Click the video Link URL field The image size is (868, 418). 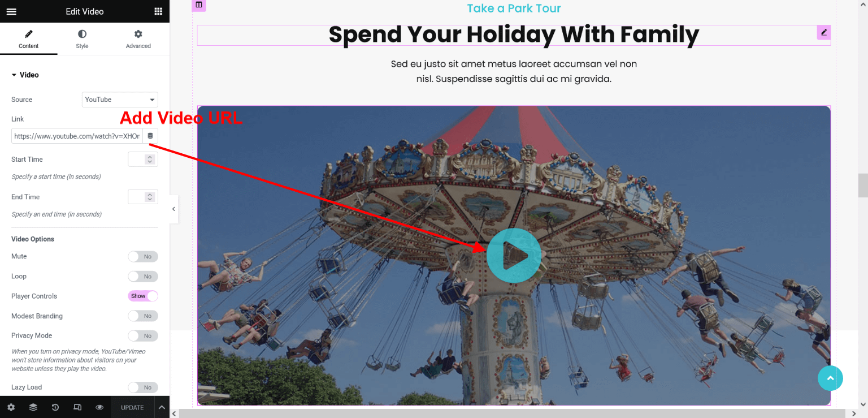pyautogui.click(x=77, y=136)
